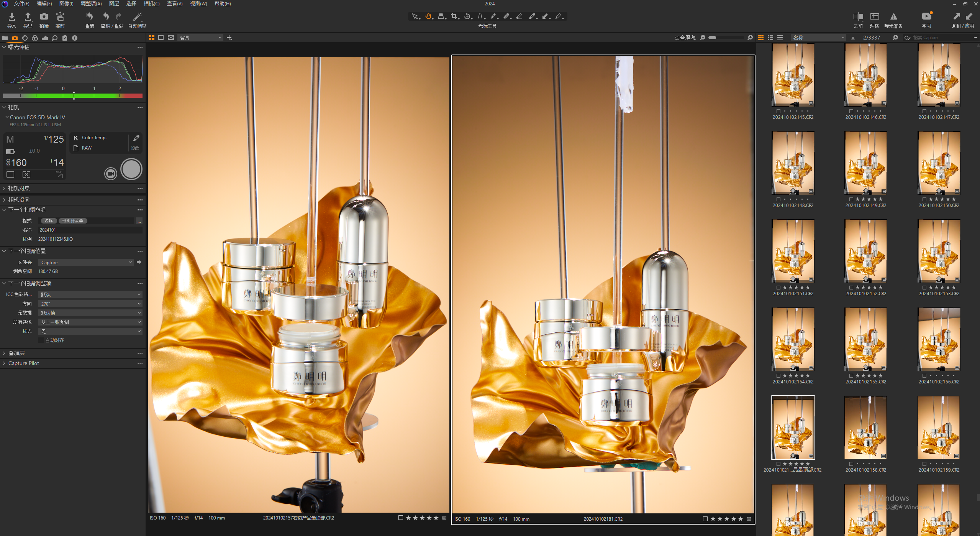Viewport: 980px width, 536px height.
Task: Click the viewer zoom slider
Action: (x=726, y=38)
